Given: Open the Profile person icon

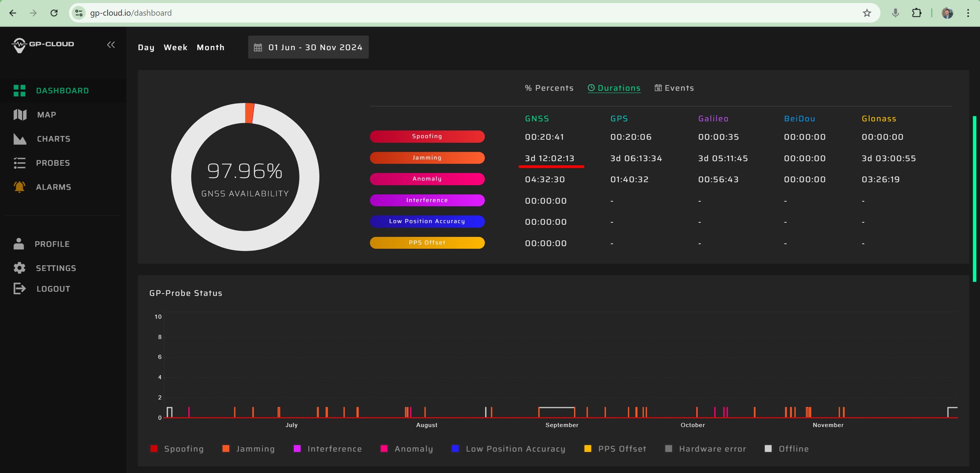Looking at the screenshot, I should pos(19,244).
